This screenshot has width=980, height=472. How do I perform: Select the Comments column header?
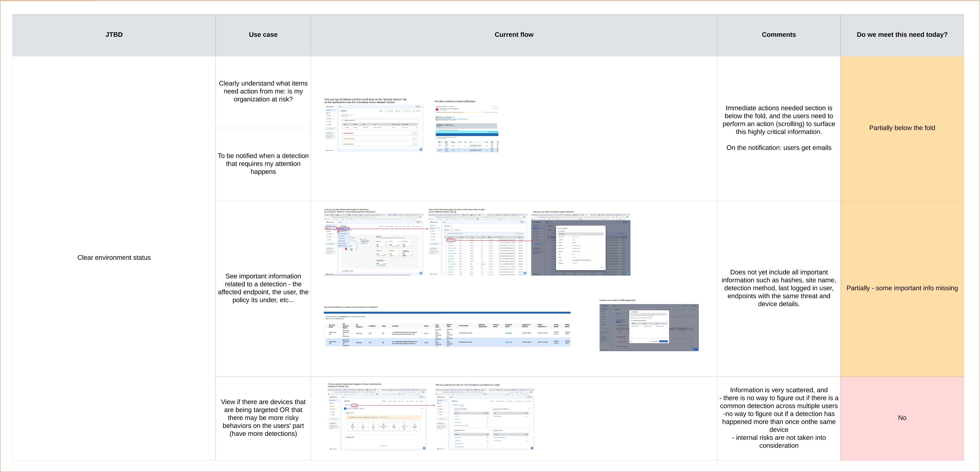[x=778, y=35]
